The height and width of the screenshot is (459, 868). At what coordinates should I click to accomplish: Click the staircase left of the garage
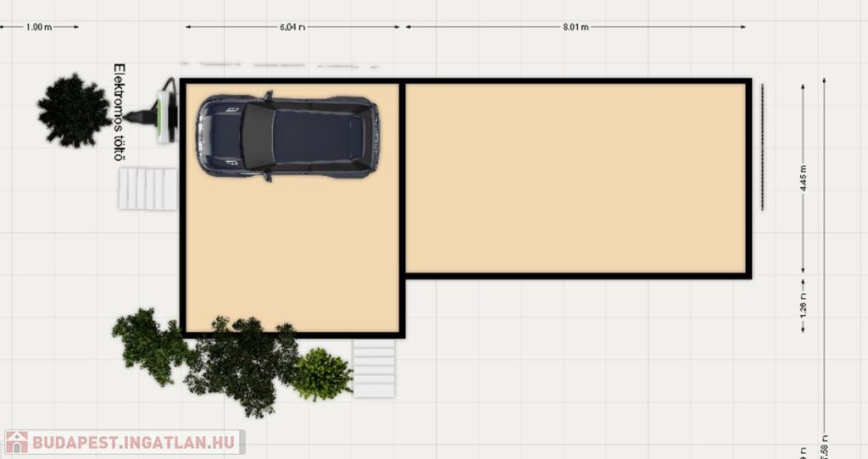[x=147, y=188]
